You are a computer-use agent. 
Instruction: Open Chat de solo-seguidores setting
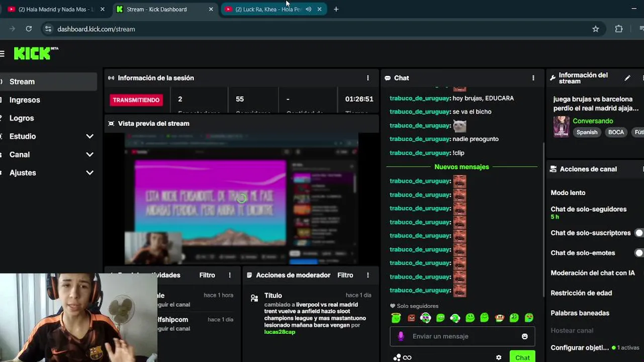pyautogui.click(x=589, y=209)
